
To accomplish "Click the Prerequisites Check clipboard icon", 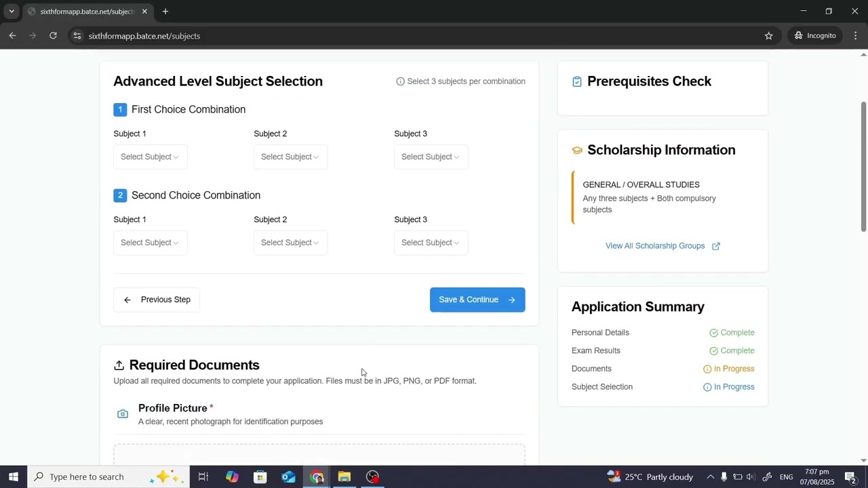I will click(x=577, y=82).
